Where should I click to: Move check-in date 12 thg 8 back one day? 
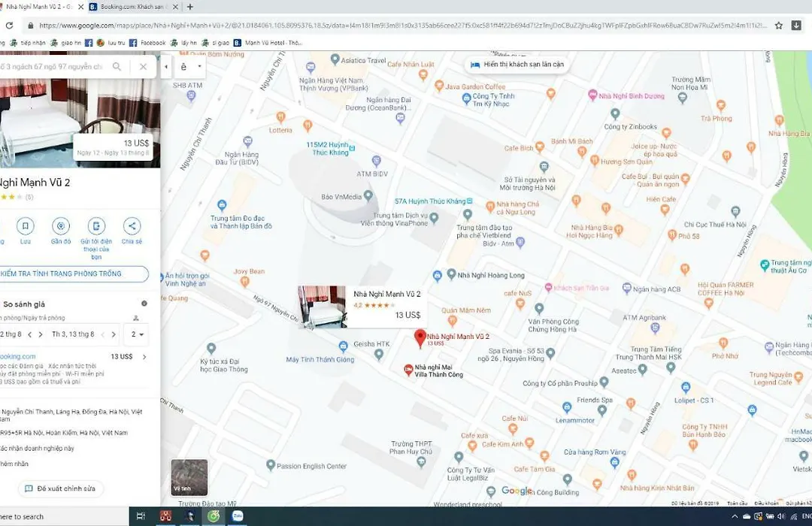tap(29, 334)
